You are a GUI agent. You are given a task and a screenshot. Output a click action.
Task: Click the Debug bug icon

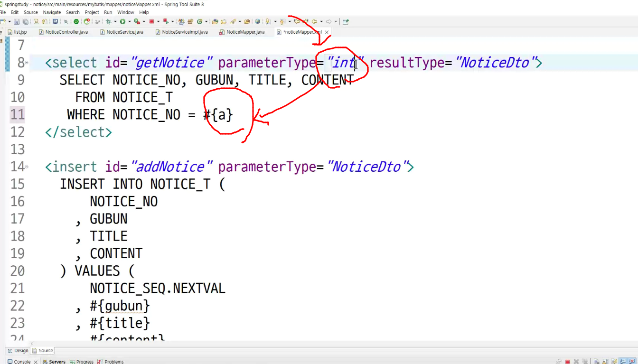coord(108,21)
